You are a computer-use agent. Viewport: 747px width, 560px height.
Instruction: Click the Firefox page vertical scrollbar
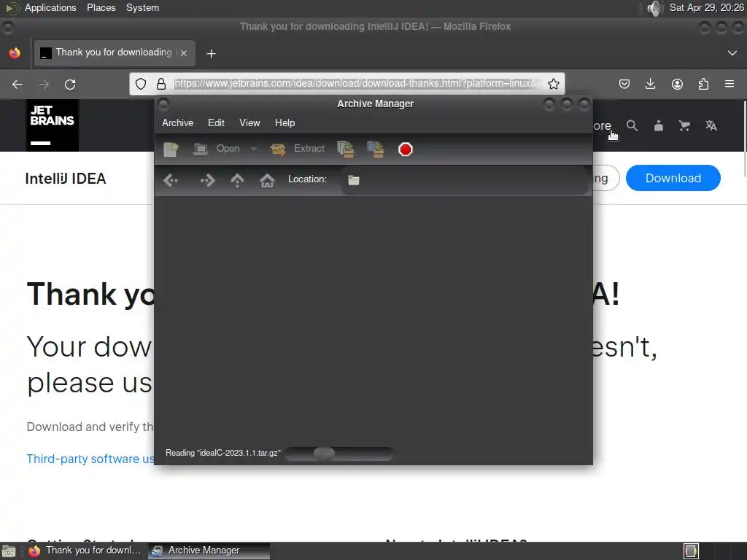click(743, 138)
